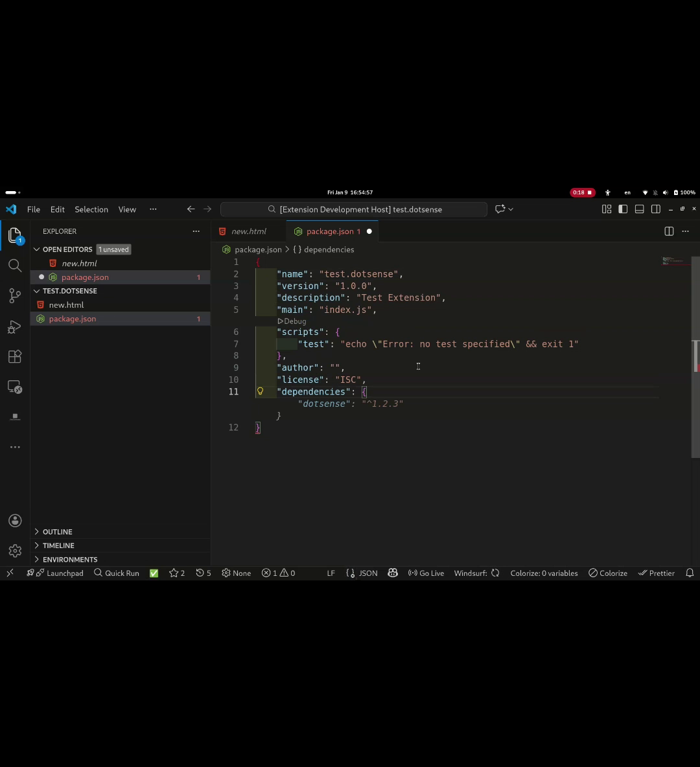Run the Debug codelens above scripts

click(292, 321)
